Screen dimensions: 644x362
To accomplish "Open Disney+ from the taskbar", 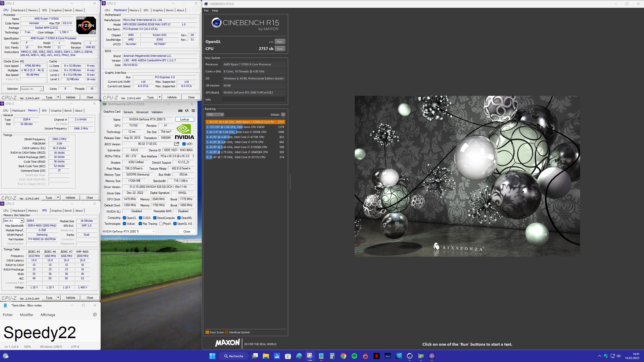I will tap(388, 356).
